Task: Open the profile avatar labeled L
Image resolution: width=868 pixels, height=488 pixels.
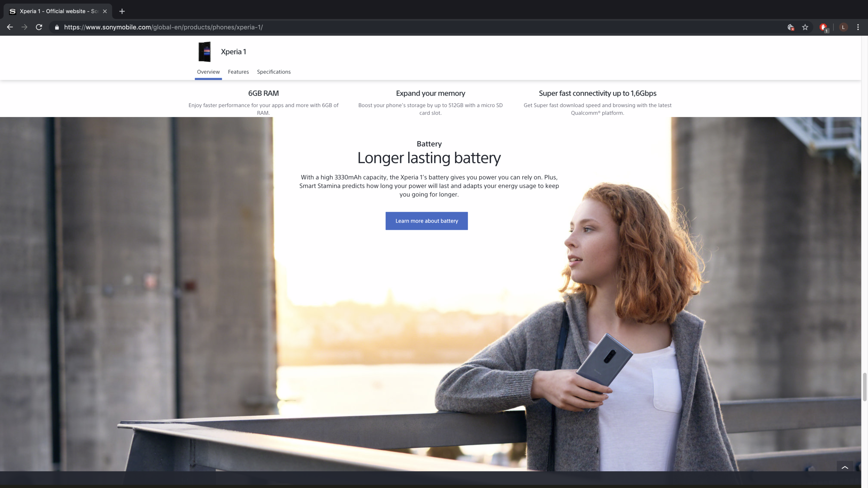Action: (843, 27)
